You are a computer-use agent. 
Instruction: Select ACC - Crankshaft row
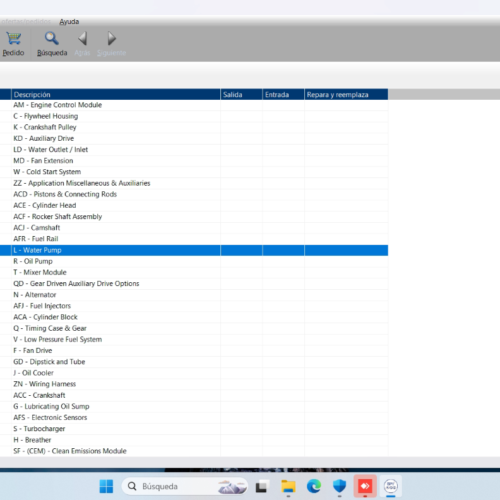pyautogui.click(x=194, y=395)
